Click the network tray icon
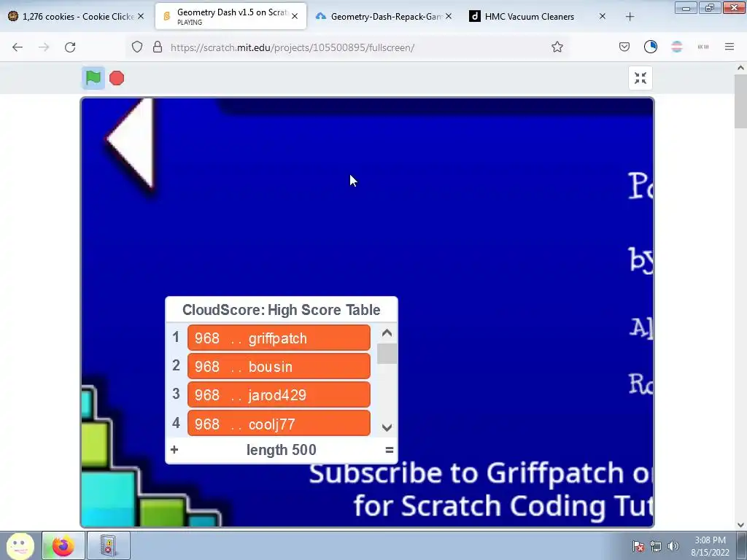This screenshot has height=560, width=747. click(x=656, y=546)
